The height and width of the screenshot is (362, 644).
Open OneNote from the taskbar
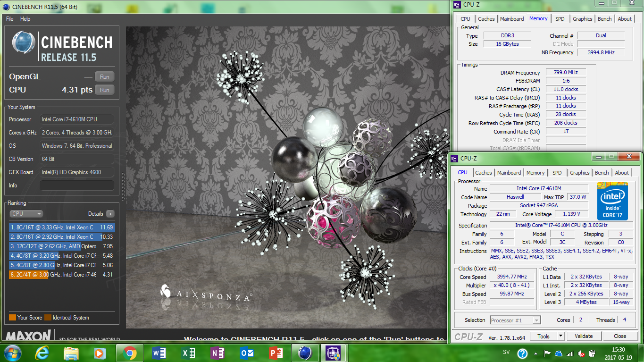pyautogui.click(x=217, y=353)
